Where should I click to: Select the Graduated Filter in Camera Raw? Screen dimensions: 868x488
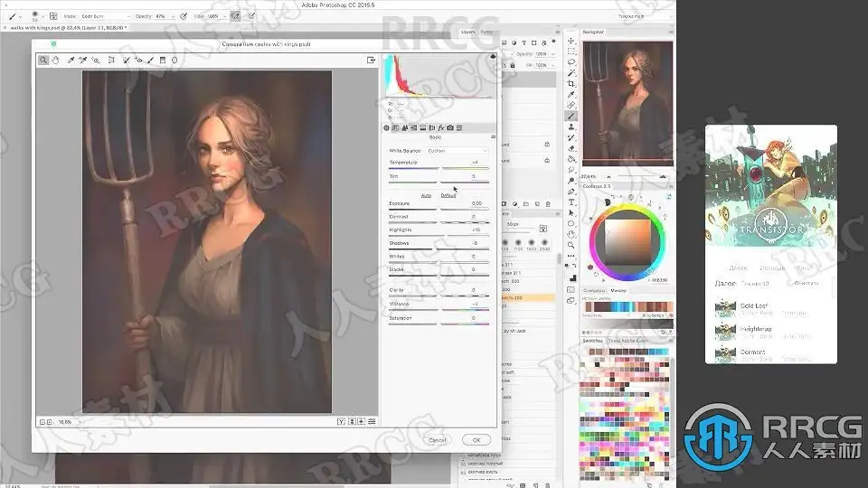click(163, 60)
